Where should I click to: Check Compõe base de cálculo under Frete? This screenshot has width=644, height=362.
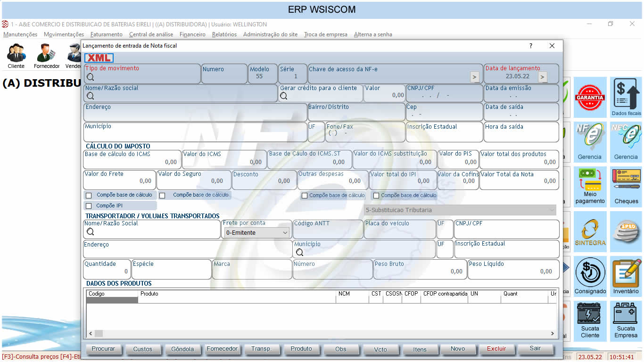[x=89, y=195]
